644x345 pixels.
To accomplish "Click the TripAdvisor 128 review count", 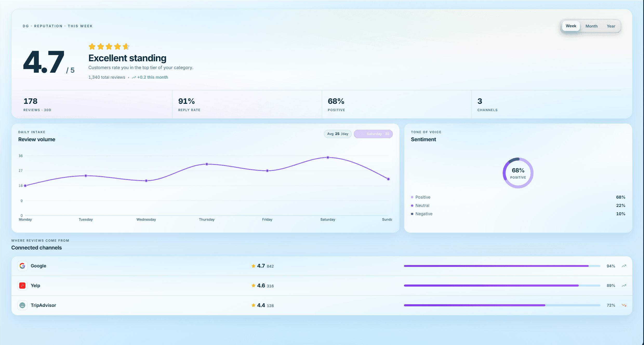I will click(270, 306).
